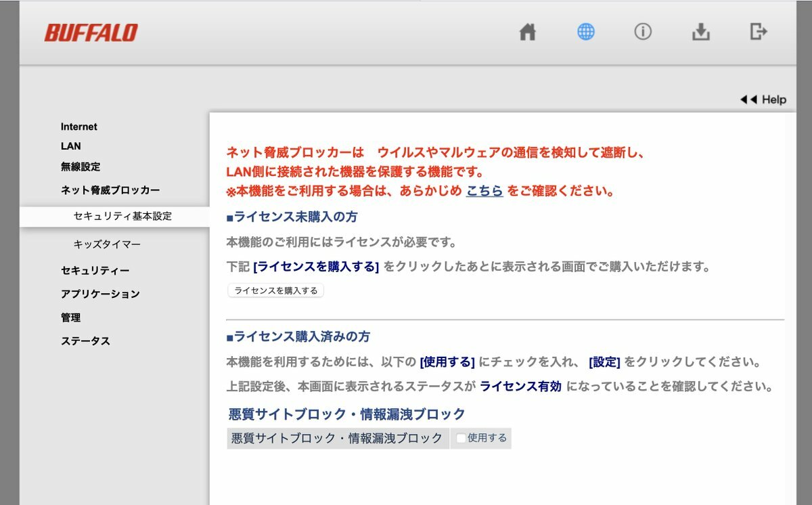Expand the Internet sidebar section
Screen dimensions: 812x505
pos(78,127)
